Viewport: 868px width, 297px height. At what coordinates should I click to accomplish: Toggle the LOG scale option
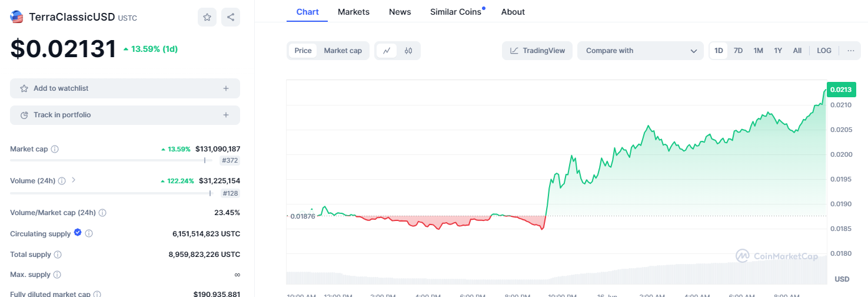coord(824,51)
